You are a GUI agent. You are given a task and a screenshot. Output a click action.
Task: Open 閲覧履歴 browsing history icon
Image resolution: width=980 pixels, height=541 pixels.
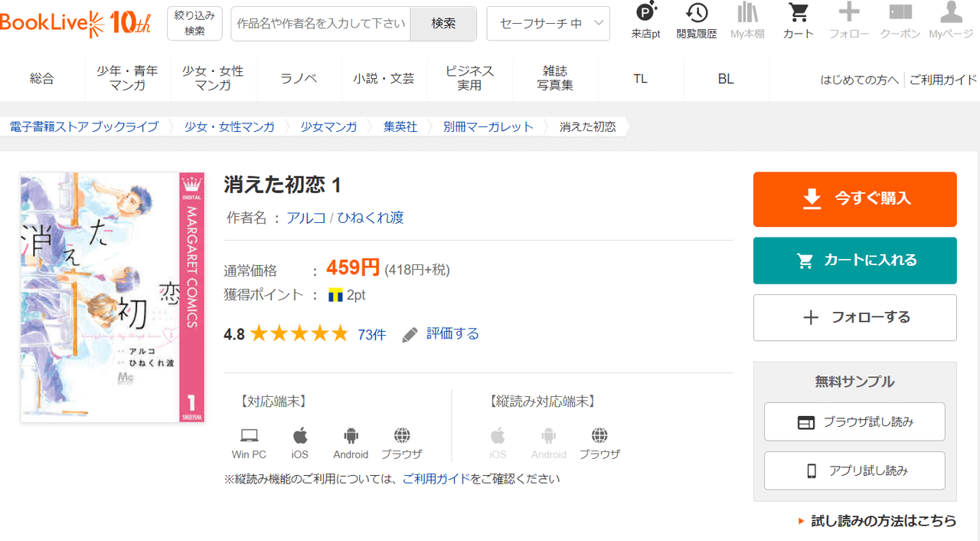[x=696, y=13]
